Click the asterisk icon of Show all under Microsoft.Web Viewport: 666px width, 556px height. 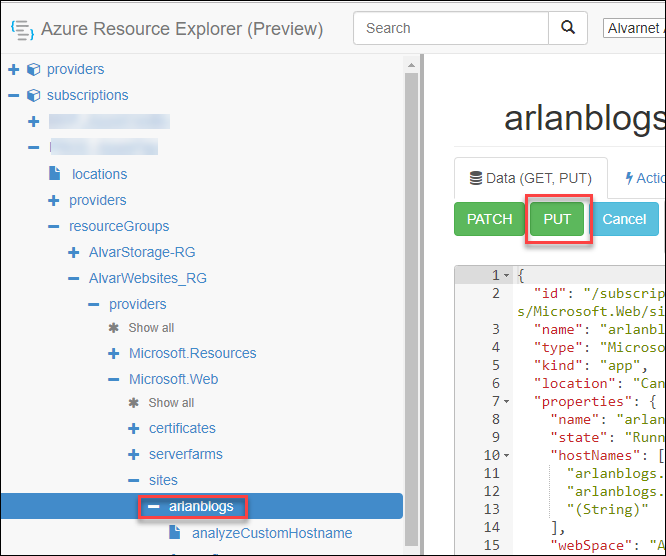pyautogui.click(x=133, y=402)
